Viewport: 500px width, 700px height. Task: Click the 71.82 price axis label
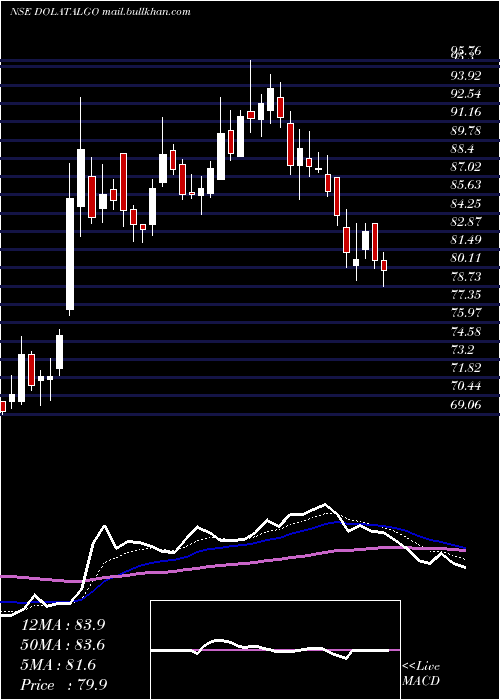coord(466,368)
